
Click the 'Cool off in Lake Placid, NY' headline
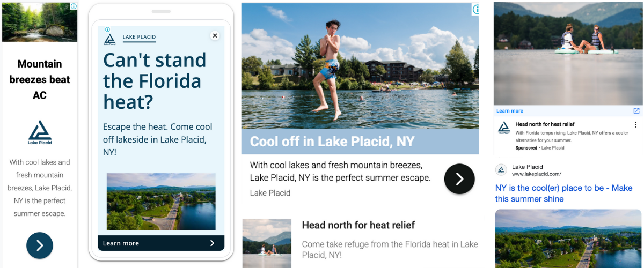pos(332,142)
